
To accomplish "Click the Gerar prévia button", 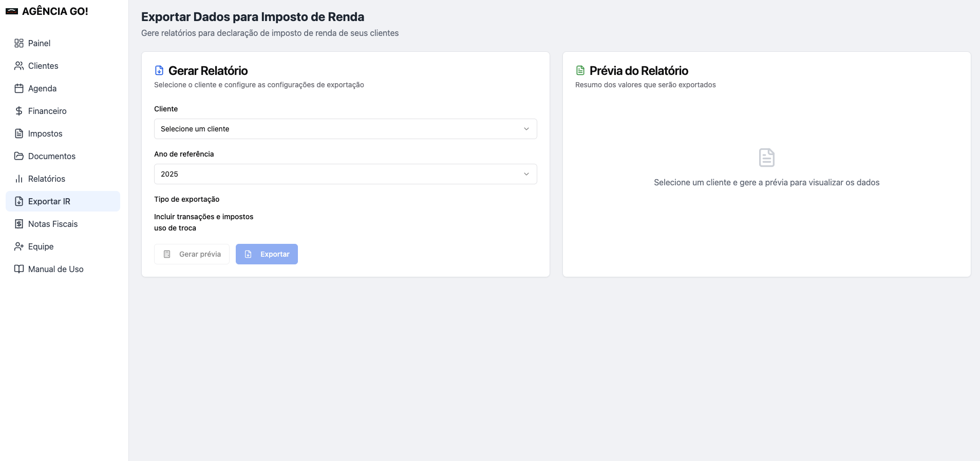I will click(x=192, y=254).
